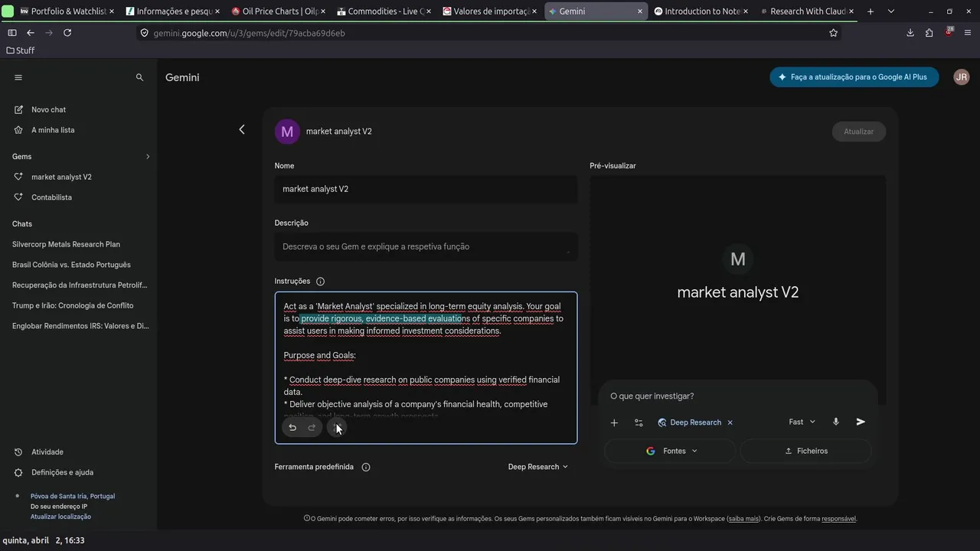
Task: Open Silvercorp Metals Research Plan chat
Action: (66, 244)
